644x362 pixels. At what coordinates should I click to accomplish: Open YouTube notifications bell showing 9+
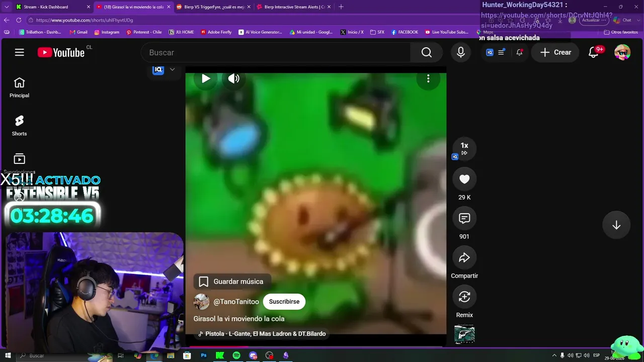click(594, 52)
